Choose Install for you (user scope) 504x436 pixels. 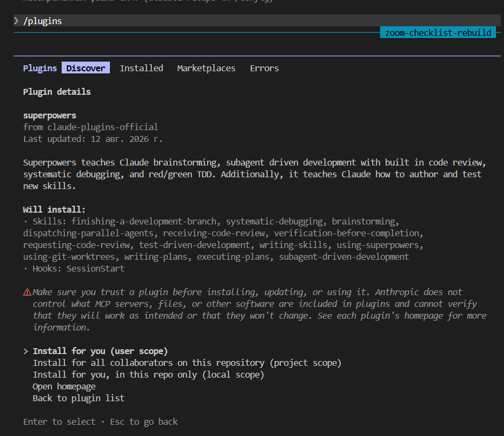click(x=100, y=351)
